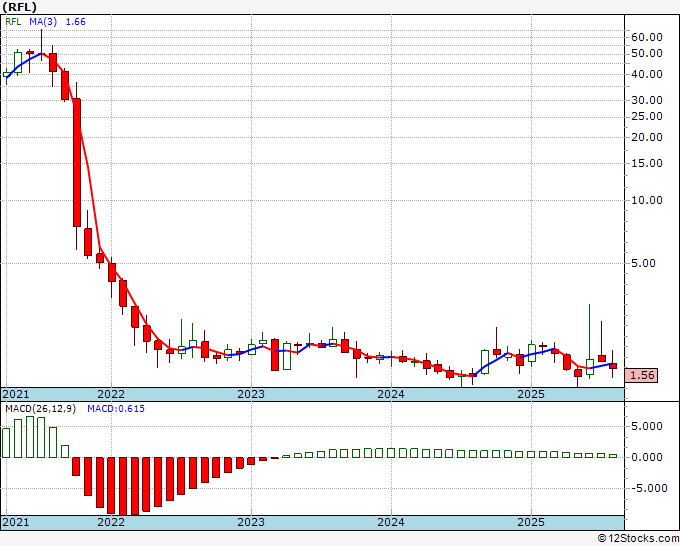The width and height of the screenshot is (680, 546).
Task: Click the MA value 1.66
Action: pos(75,22)
